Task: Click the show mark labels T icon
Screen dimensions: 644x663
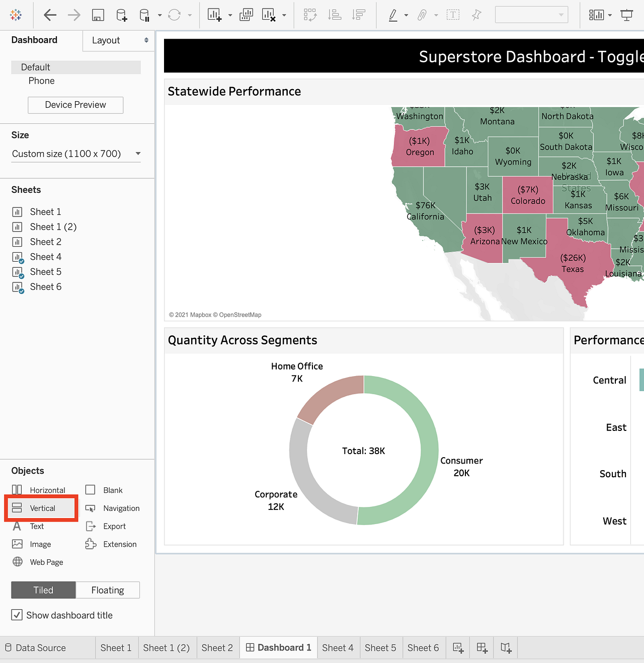Action: (453, 15)
